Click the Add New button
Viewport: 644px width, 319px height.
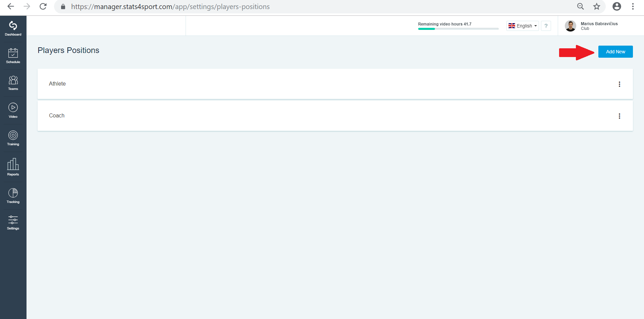click(x=615, y=52)
